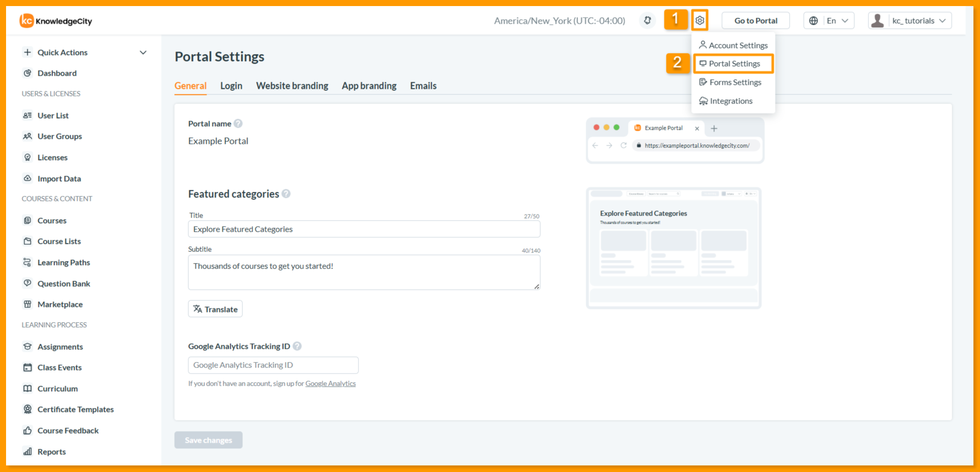This screenshot has height=472, width=980.
Task: Open Import Data in sidebar
Action: click(59, 179)
